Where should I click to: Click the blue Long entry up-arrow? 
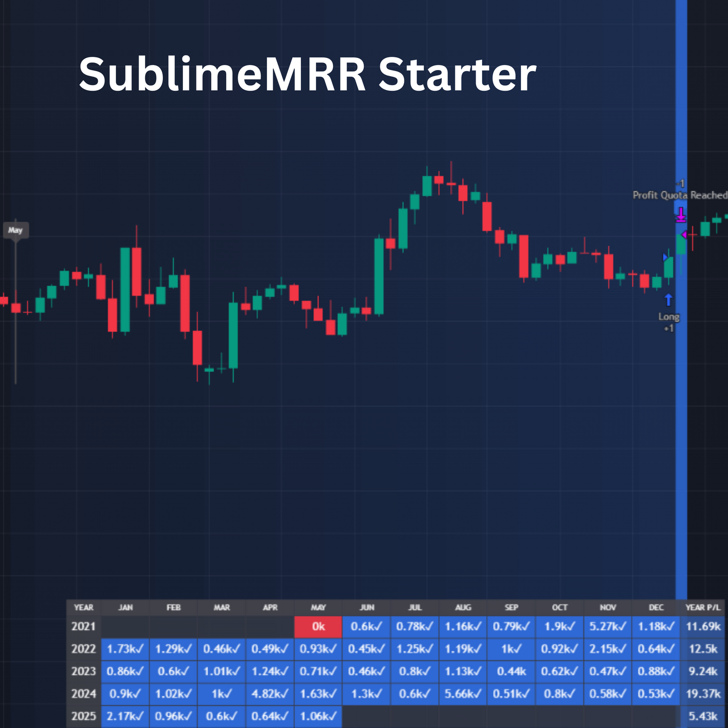click(669, 300)
